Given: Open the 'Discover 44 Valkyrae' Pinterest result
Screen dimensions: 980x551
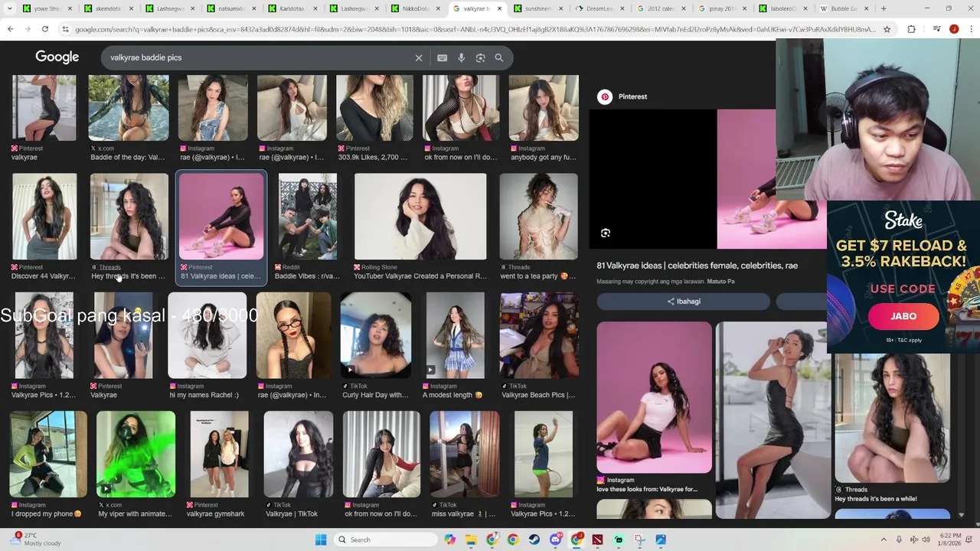Looking at the screenshot, I should (x=44, y=227).
